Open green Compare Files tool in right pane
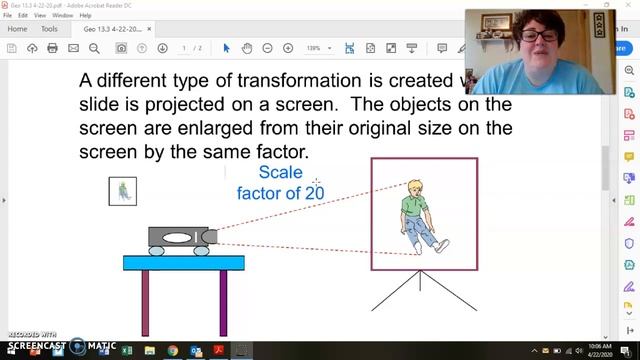 [629, 200]
